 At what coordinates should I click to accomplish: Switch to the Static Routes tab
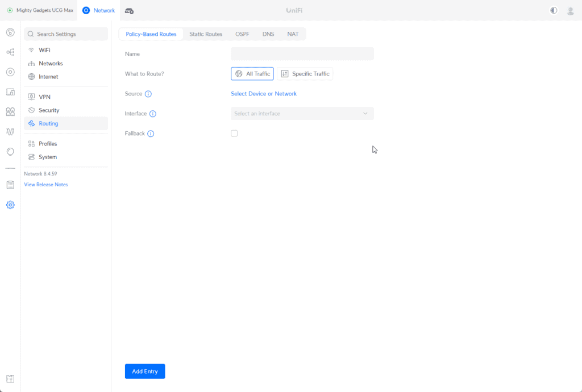(x=206, y=34)
